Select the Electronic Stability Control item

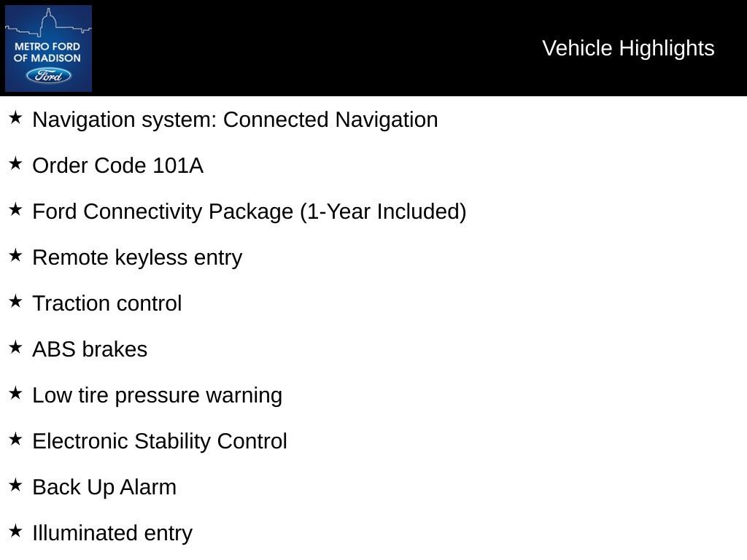click(160, 441)
